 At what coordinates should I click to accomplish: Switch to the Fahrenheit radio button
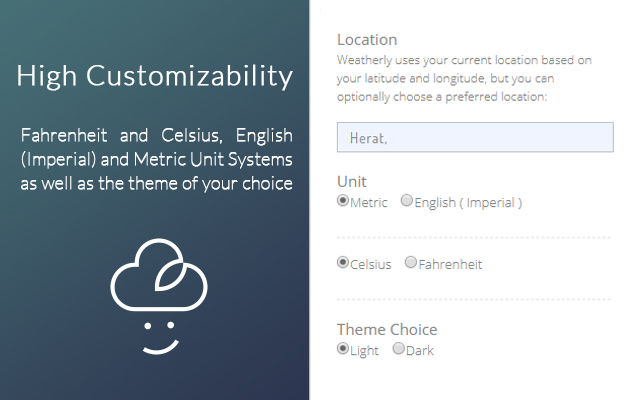pos(411,263)
